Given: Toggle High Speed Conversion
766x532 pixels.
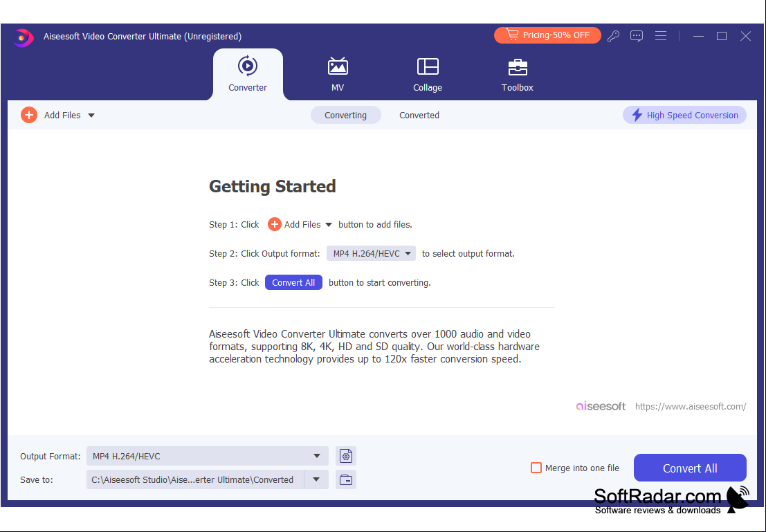Looking at the screenshot, I should (684, 116).
